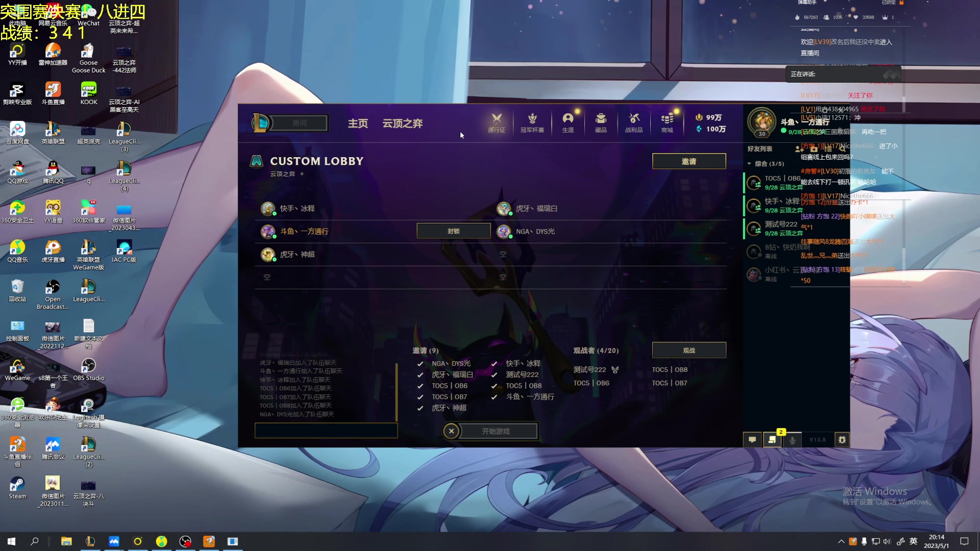Viewport: 980px width, 551px height.
Task: Click the 邀请 invite button
Action: click(689, 161)
